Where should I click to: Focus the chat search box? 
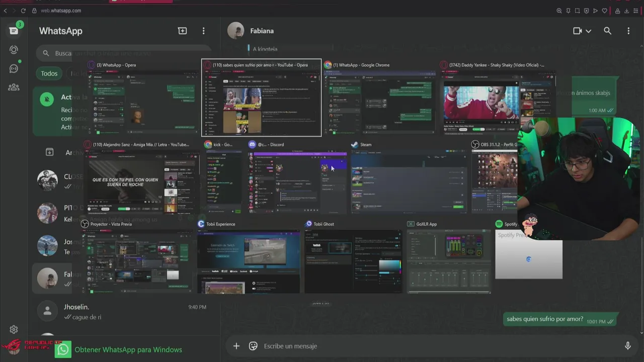[123, 53]
